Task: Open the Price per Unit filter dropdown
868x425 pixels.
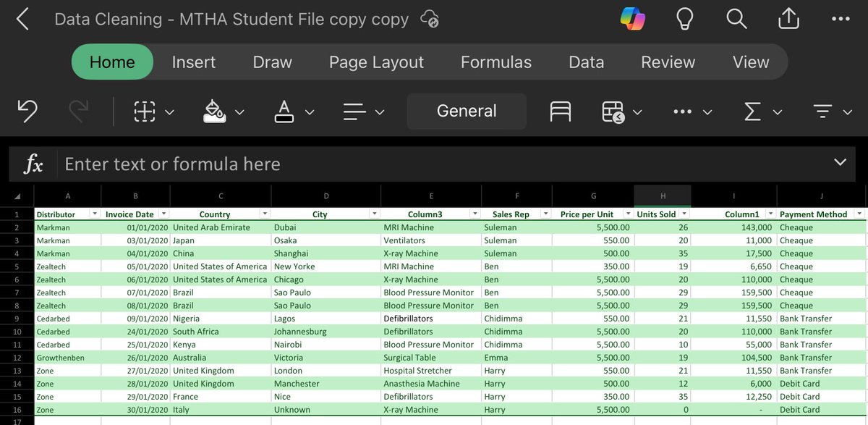Action: 628,214
